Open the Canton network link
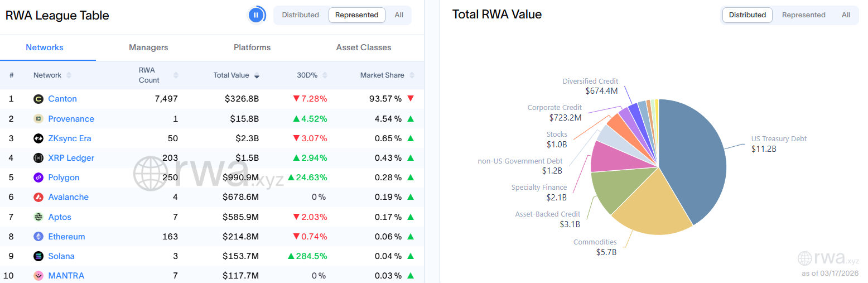 pos(62,99)
